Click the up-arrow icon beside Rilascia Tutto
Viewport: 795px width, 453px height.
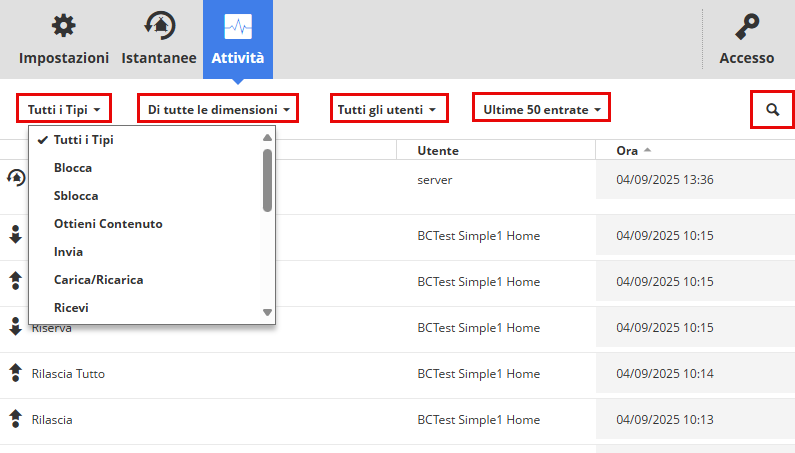(15, 373)
